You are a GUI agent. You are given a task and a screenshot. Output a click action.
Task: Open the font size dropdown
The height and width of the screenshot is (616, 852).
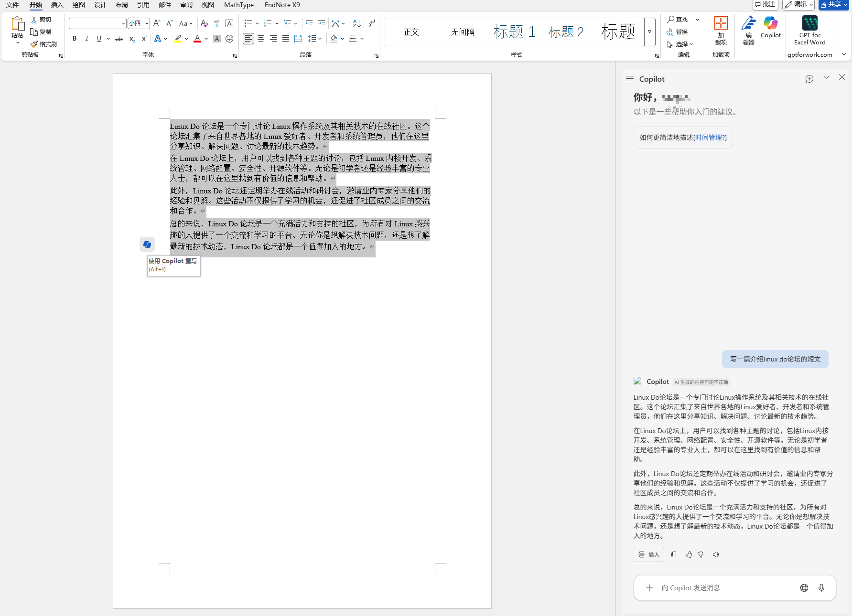click(147, 23)
